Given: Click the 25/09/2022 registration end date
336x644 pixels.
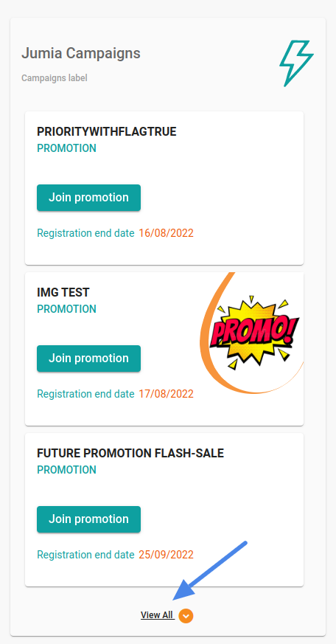Looking at the screenshot, I should [x=166, y=555].
